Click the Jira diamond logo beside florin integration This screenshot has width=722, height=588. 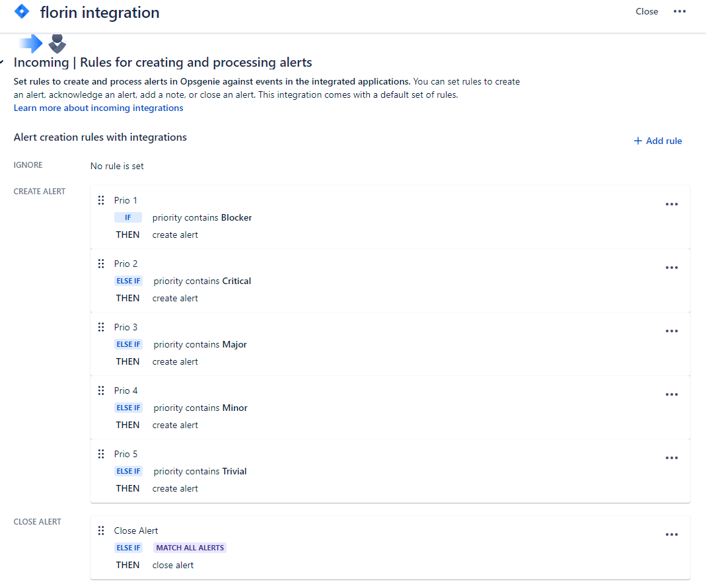point(22,11)
